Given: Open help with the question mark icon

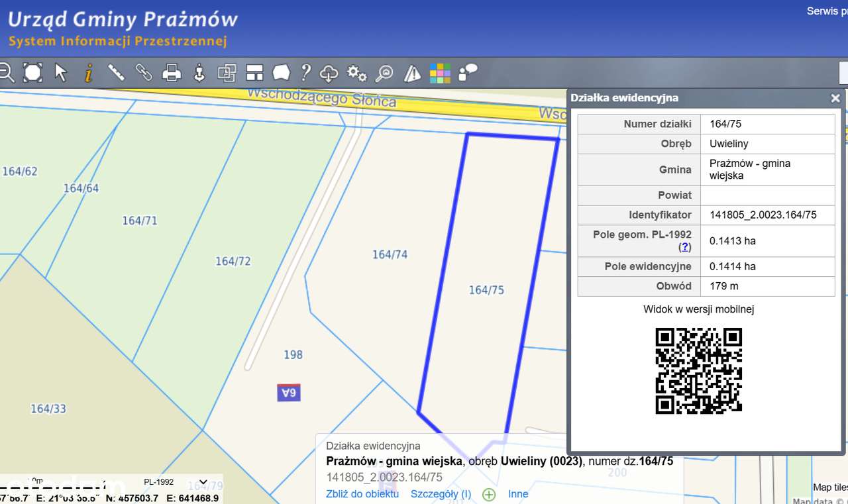Looking at the screenshot, I should click(x=303, y=73).
